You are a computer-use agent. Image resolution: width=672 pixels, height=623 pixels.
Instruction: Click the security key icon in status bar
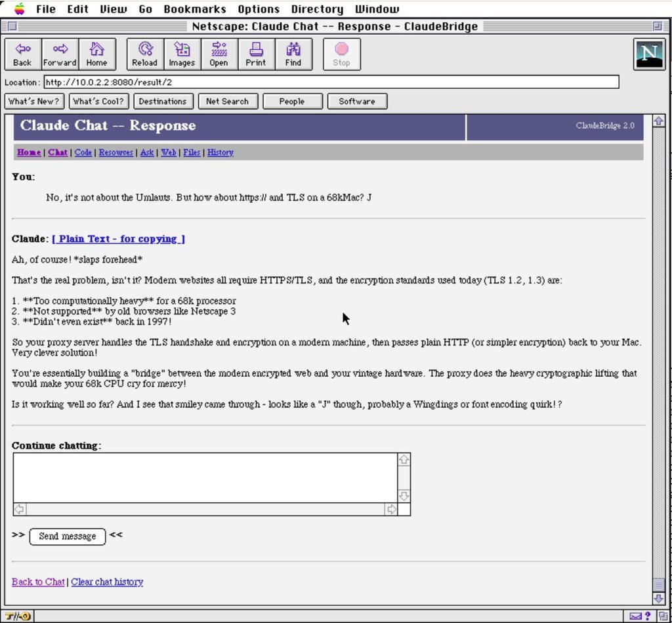pos(18,616)
